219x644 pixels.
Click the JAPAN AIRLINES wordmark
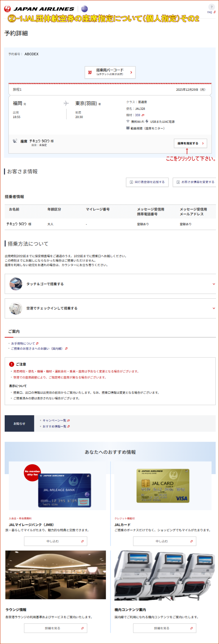pyautogui.click(x=44, y=9)
